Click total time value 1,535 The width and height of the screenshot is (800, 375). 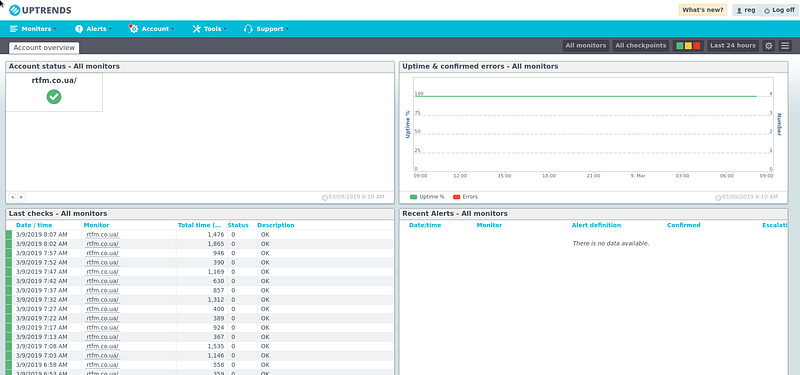click(x=216, y=346)
